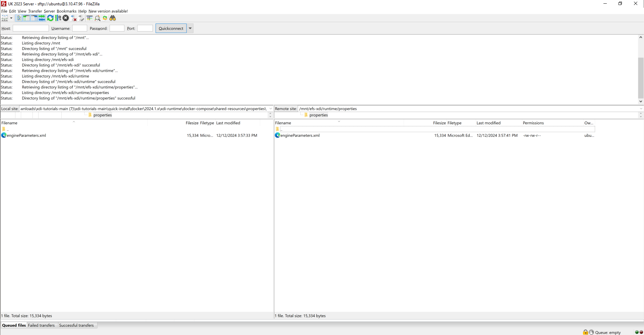The width and height of the screenshot is (644, 335).
Task: Expand the Local site path dropdown
Action: coord(271,109)
